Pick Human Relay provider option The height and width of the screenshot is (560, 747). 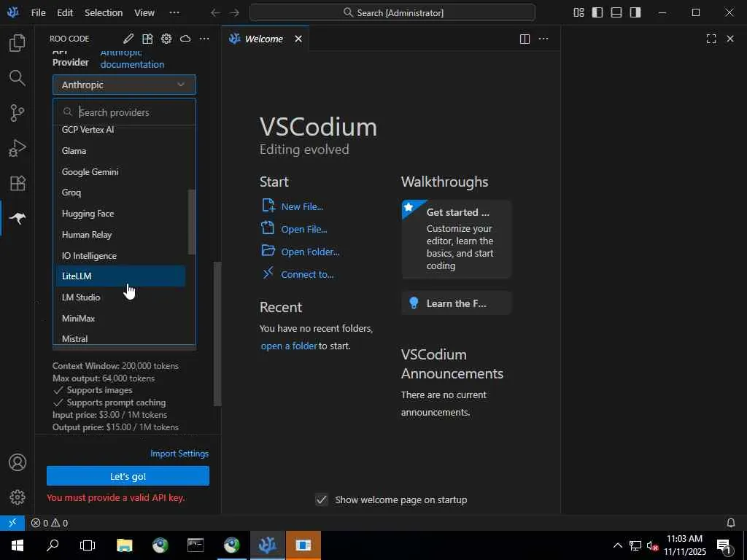click(x=120, y=234)
